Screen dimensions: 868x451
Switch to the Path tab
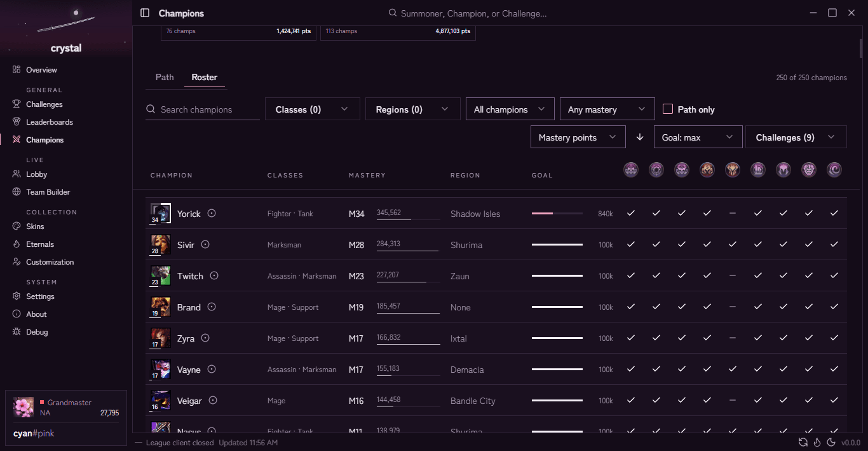[x=165, y=77]
